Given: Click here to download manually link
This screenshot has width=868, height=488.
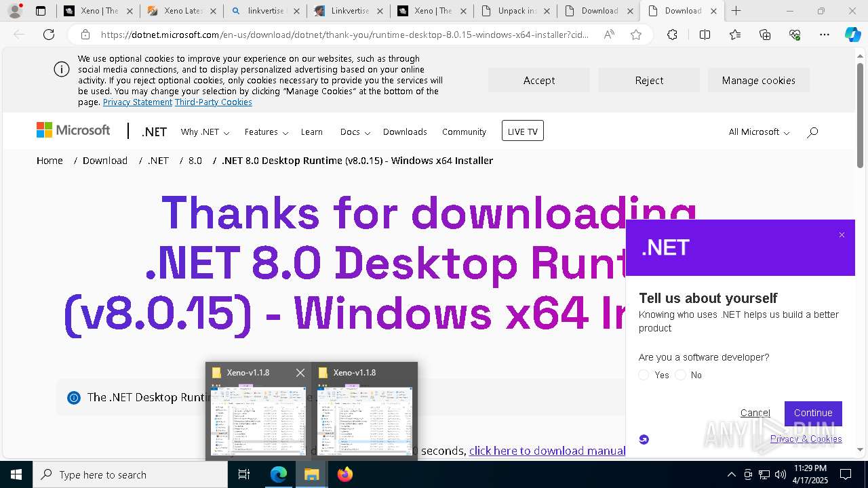Looking at the screenshot, I should [547, 451].
